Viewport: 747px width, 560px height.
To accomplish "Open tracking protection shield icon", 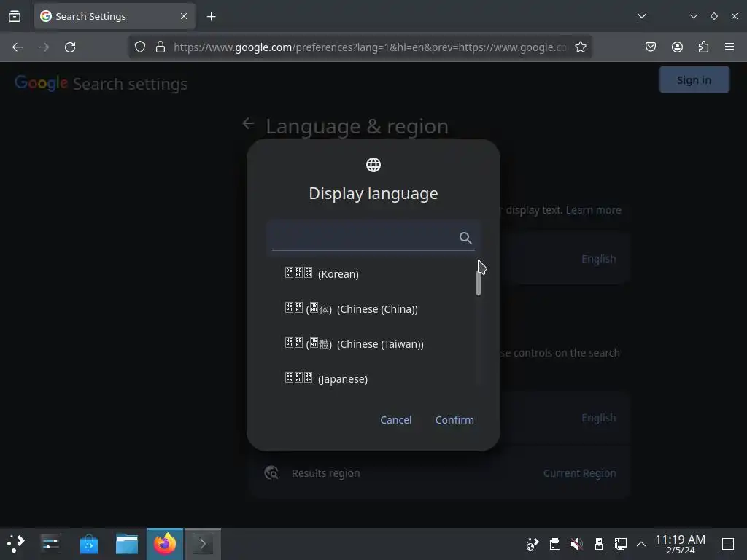I will coord(139,47).
